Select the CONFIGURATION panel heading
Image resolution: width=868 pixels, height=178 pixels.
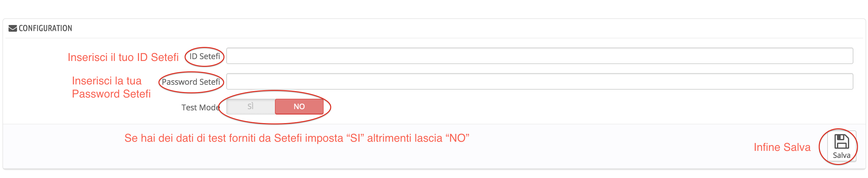click(46, 28)
